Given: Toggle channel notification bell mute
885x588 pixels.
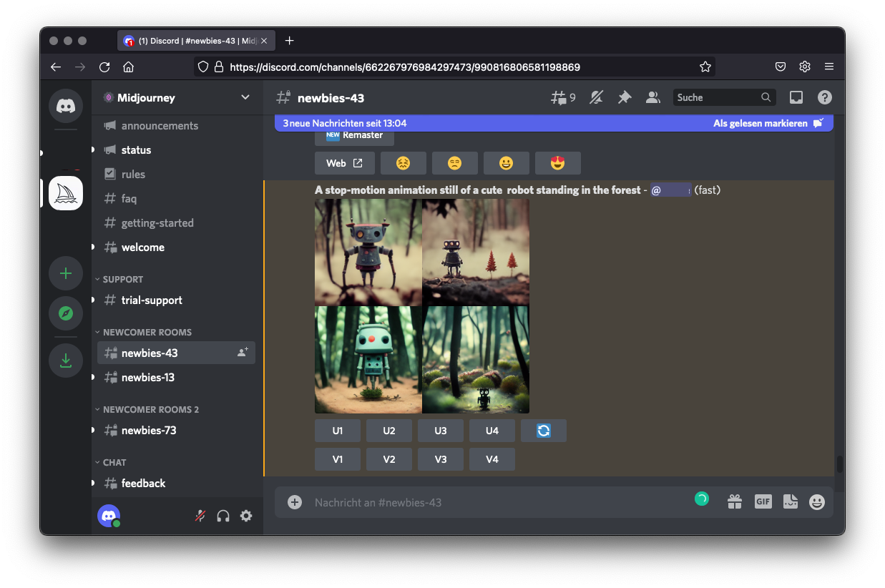Looking at the screenshot, I should point(596,97).
